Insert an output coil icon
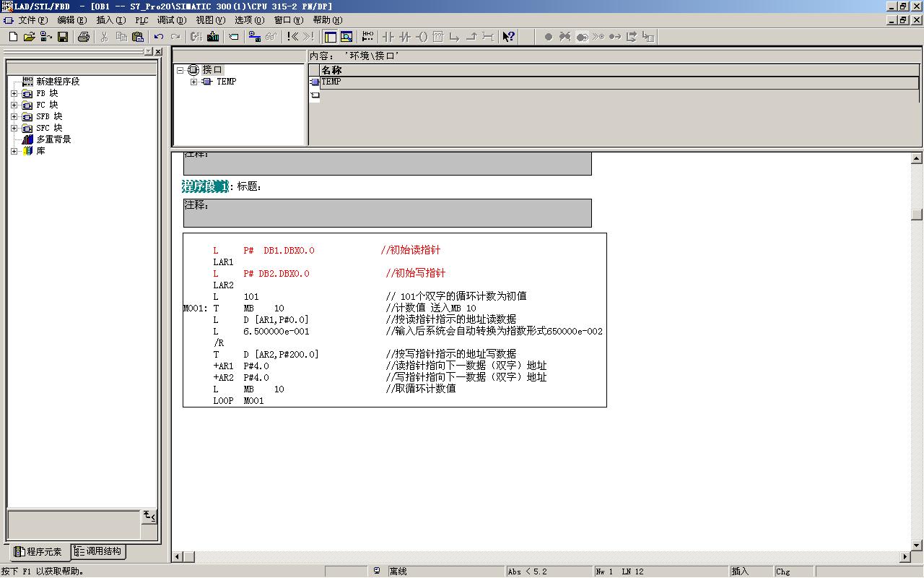Screen dimensions: 924x578 (422, 37)
